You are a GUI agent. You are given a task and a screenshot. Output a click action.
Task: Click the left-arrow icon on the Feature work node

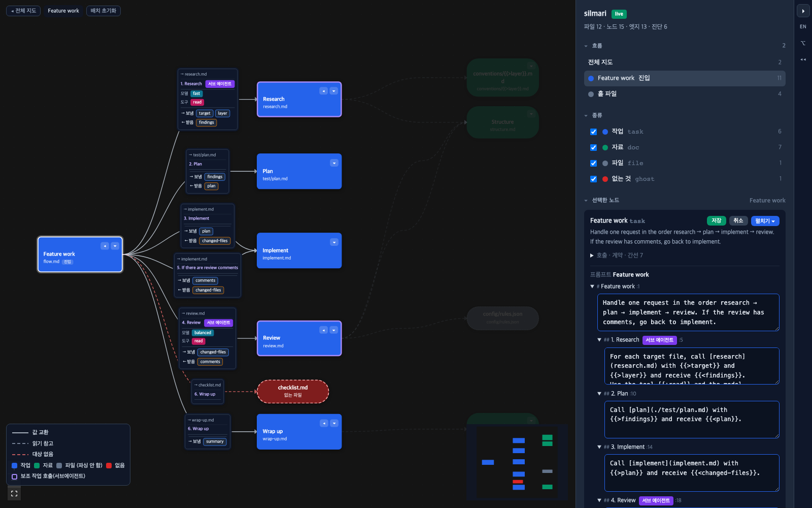(105, 246)
